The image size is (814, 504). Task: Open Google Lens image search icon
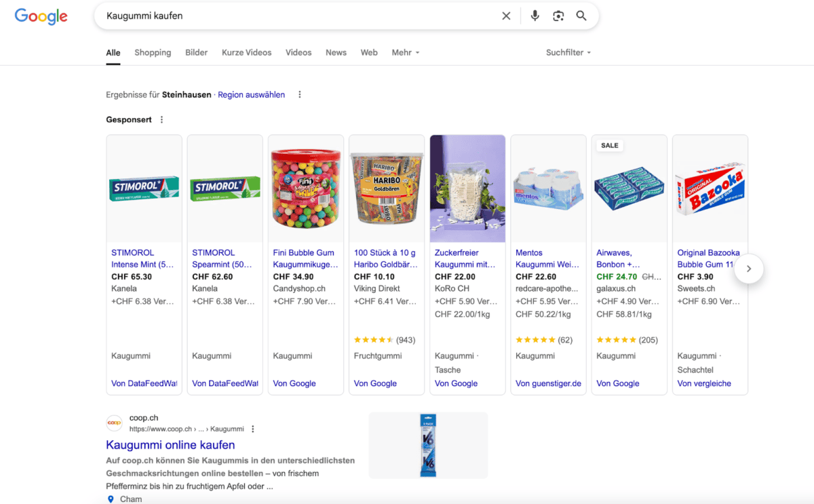(558, 16)
